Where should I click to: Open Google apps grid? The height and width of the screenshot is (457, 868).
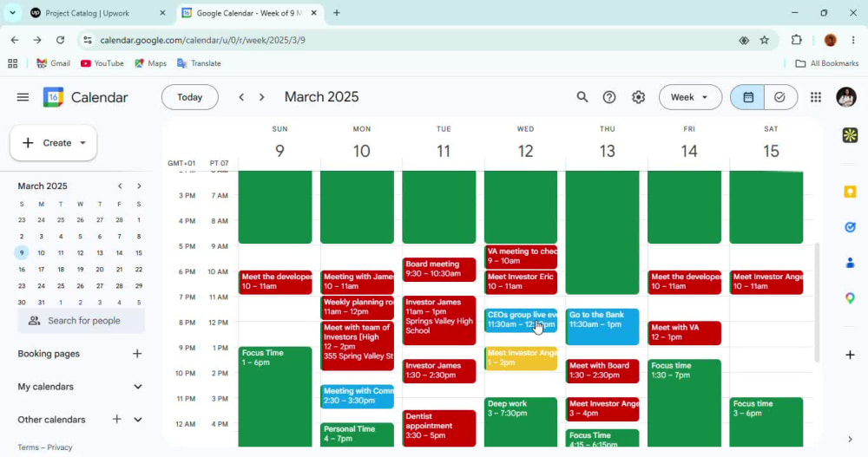tap(815, 97)
